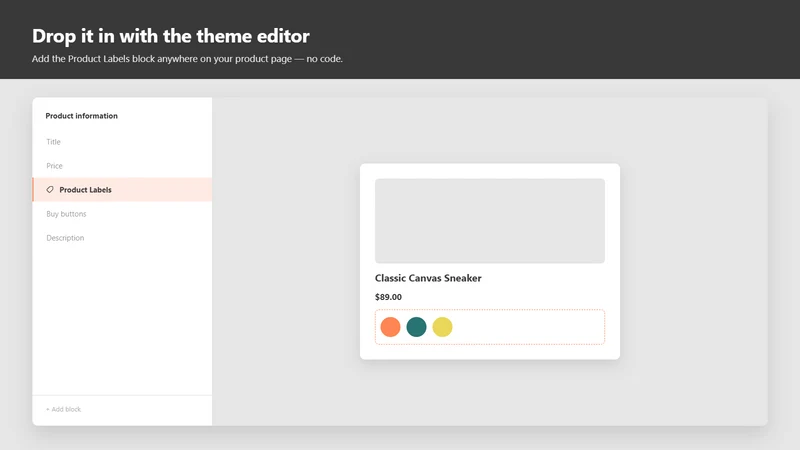
Task: Click the tag icon beside Product Labels
Action: 50,189
